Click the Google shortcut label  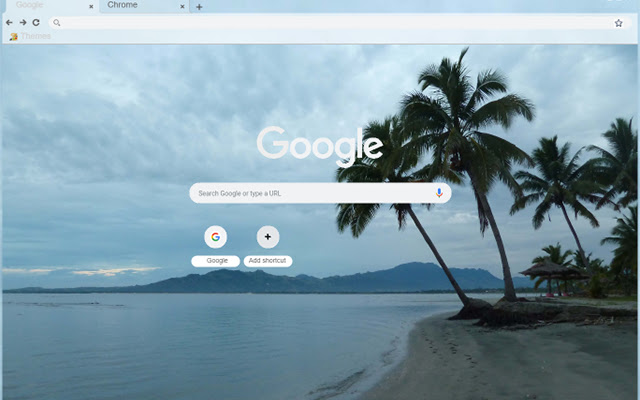coord(216,261)
